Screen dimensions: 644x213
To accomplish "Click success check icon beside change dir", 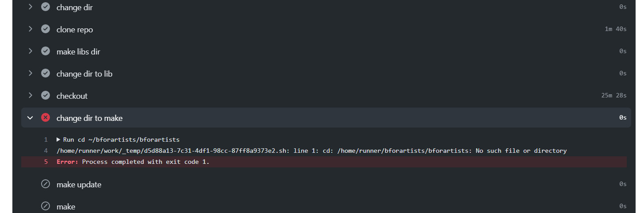I will [46, 7].
